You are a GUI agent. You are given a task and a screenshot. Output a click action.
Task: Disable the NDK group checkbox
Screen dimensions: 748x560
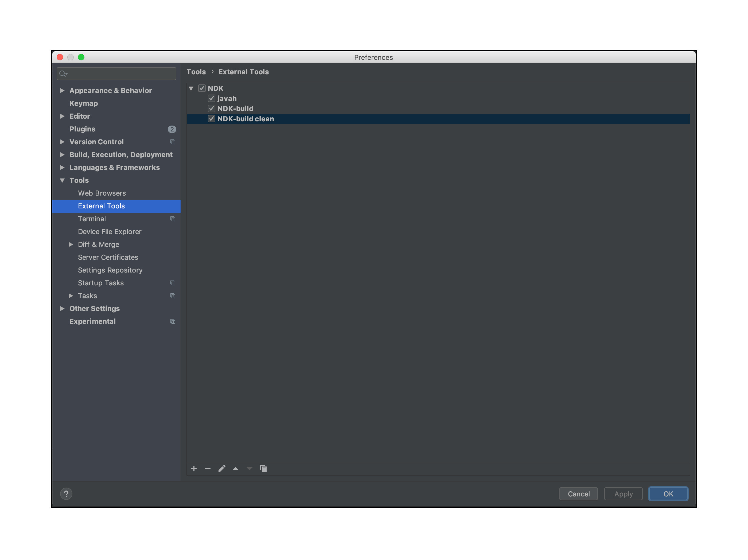202,88
